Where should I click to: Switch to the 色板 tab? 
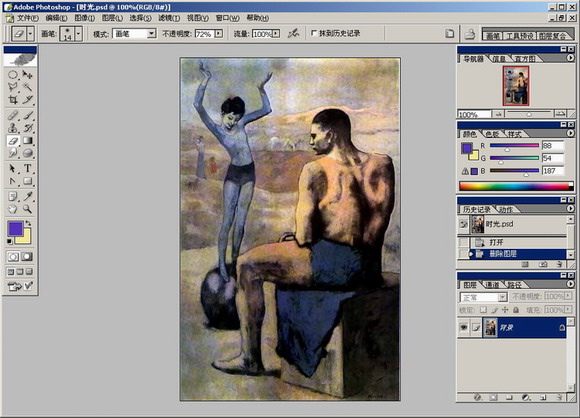(x=492, y=134)
